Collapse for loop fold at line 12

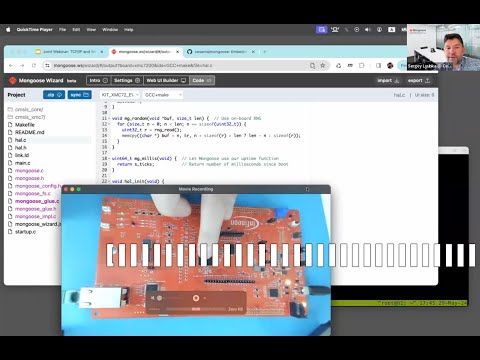[110, 124]
